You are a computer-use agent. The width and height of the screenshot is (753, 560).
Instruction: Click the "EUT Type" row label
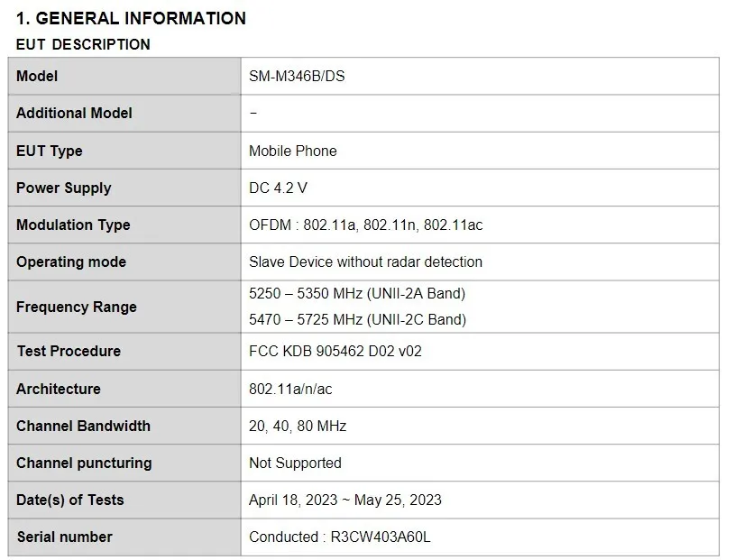(x=49, y=151)
